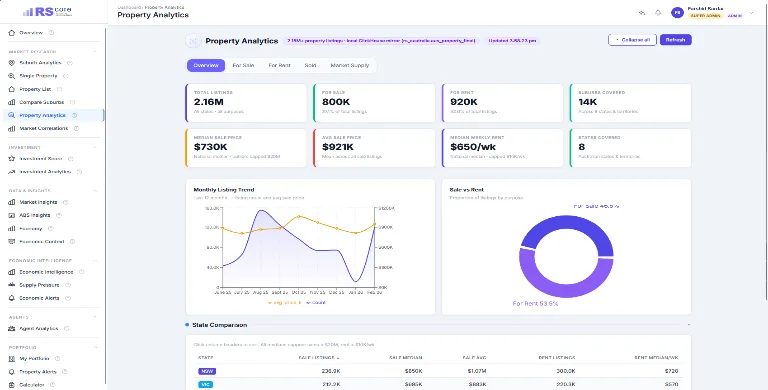
Task: Click the Calculator sidebar icon
Action: [12, 385]
